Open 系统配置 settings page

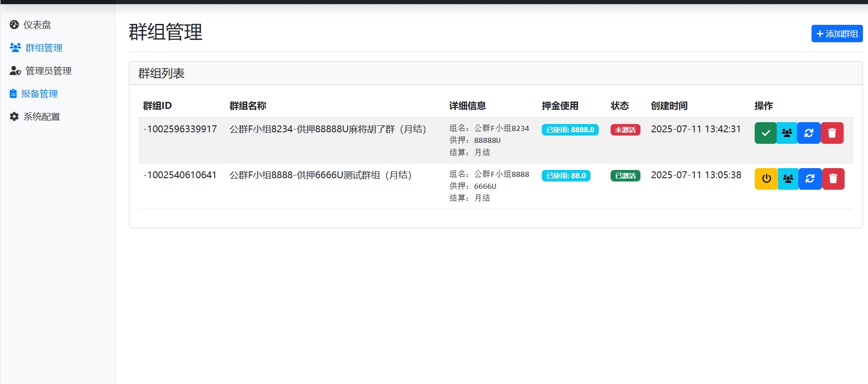41,117
